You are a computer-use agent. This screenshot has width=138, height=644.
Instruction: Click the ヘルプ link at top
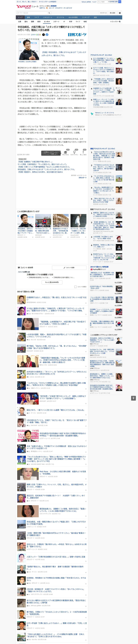[x=94, y=2]
